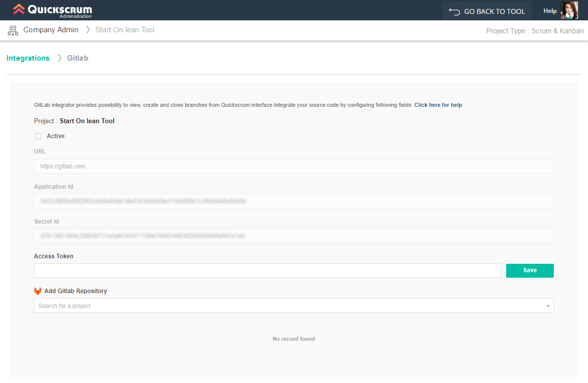Return to the Integrations page

(28, 58)
